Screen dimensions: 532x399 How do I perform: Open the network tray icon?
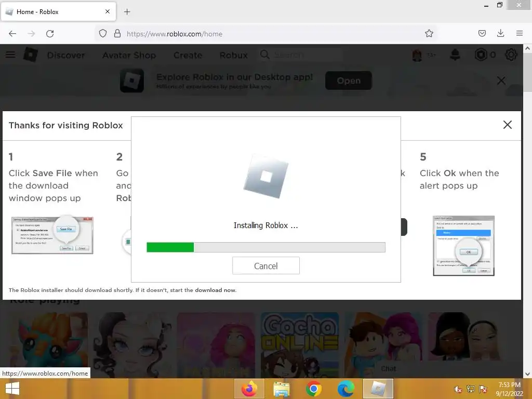pos(470,389)
